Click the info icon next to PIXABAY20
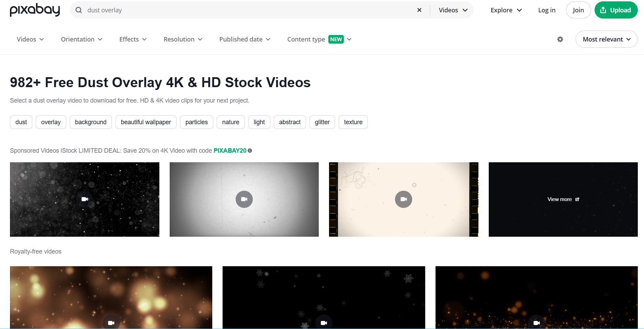644x329 pixels. pyautogui.click(x=250, y=151)
